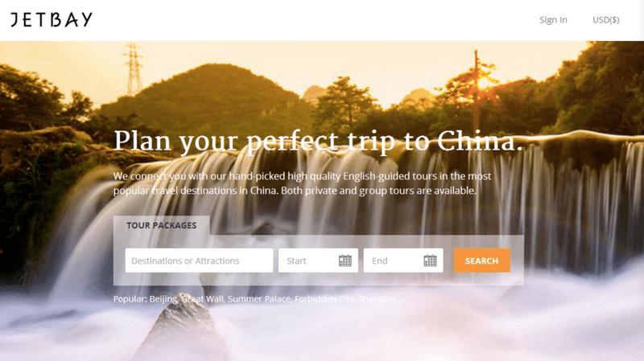Select Shanghai in the popular list

pyautogui.click(x=377, y=299)
